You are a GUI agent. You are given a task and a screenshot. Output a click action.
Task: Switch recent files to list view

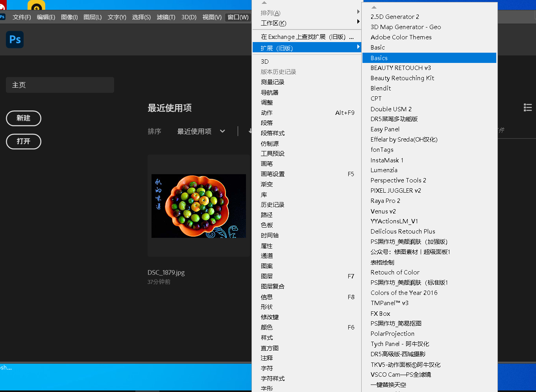click(x=527, y=107)
